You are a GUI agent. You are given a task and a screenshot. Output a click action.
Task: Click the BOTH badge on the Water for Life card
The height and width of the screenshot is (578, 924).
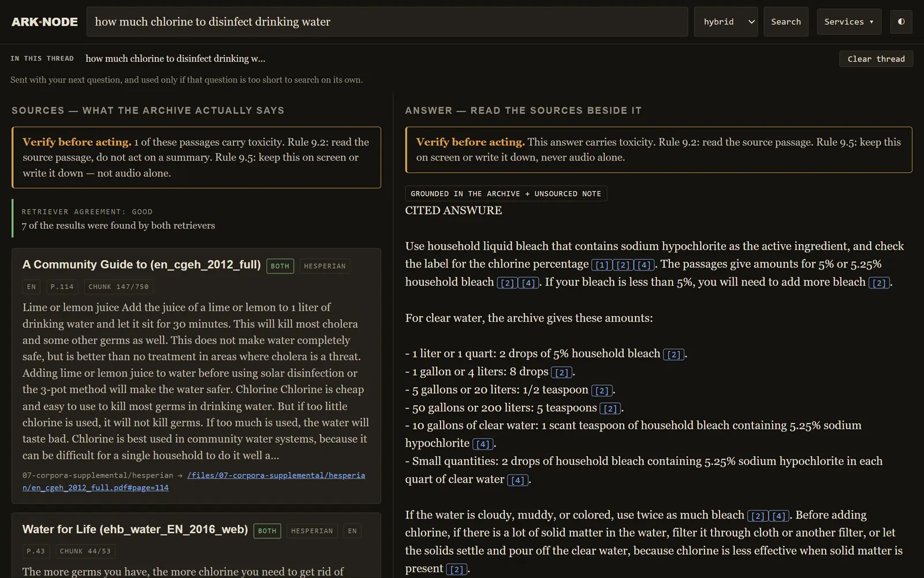[267, 531]
